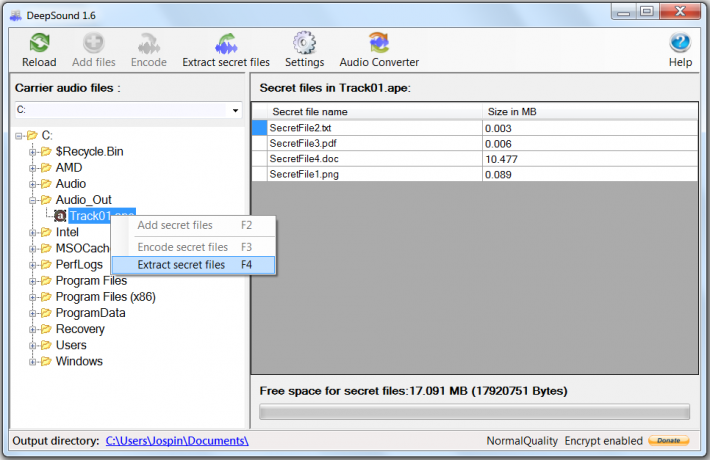Click the DeepSound title bar app icon

point(16,16)
